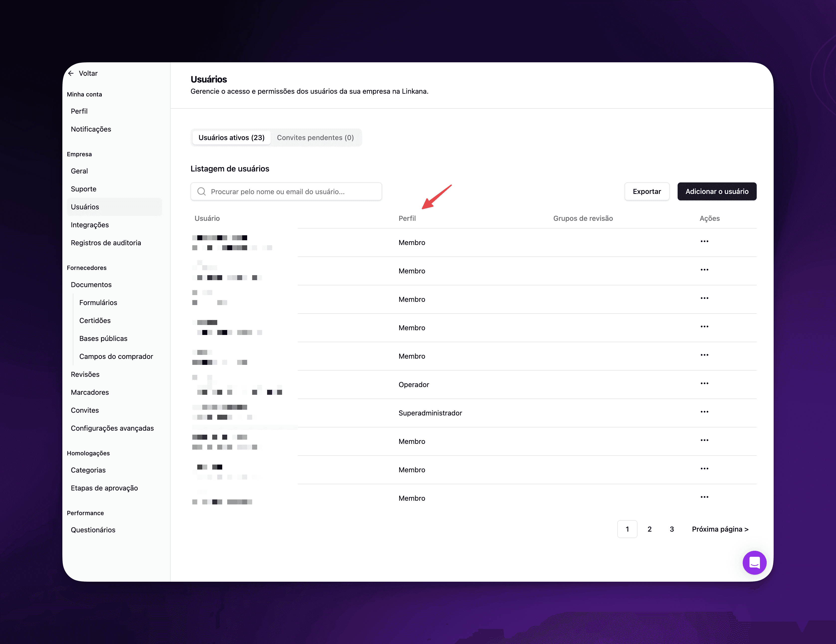Focus the user search field
The height and width of the screenshot is (644, 836).
tap(286, 192)
